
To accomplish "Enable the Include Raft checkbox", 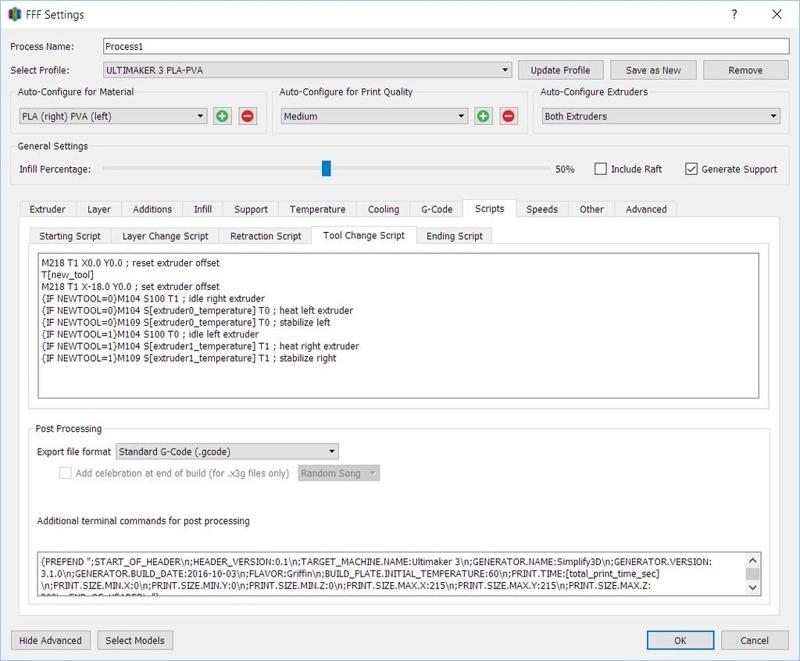I will (x=601, y=169).
